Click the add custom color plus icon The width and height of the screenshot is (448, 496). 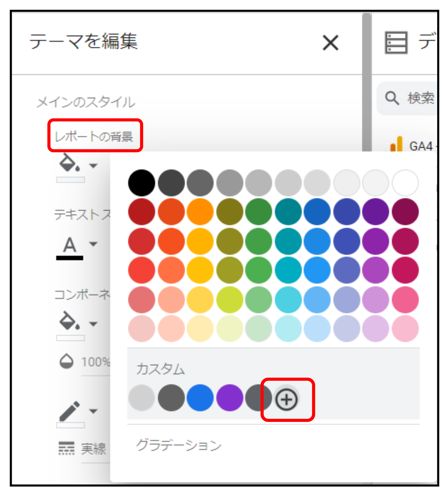click(287, 399)
